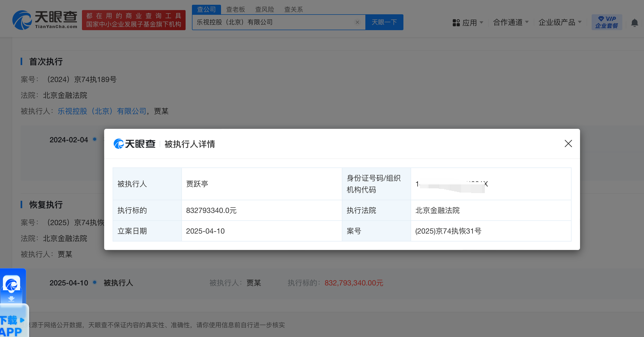The width and height of the screenshot is (644, 337).
Task: Switch to the 查风险 tab
Action: 264,10
